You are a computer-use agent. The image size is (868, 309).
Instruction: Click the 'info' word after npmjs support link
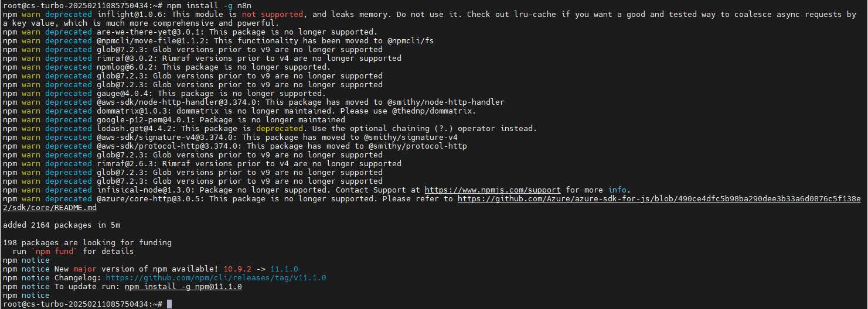click(617, 190)
